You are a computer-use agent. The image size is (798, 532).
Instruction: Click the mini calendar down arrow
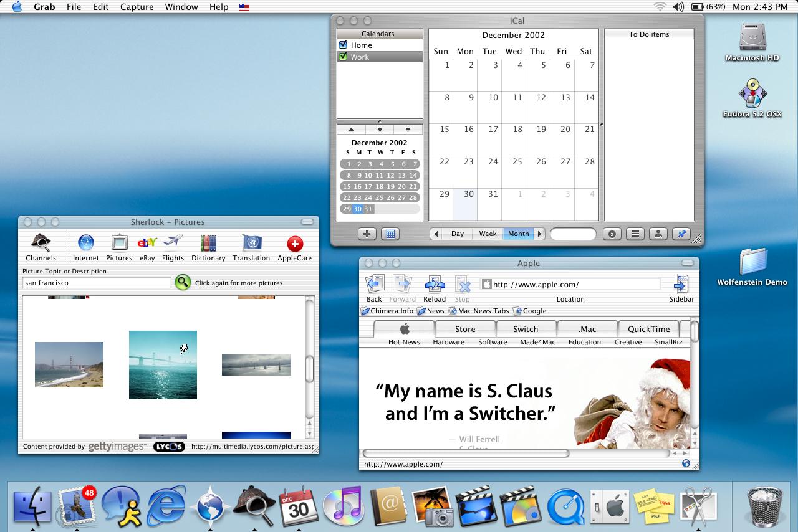point(408,130)
